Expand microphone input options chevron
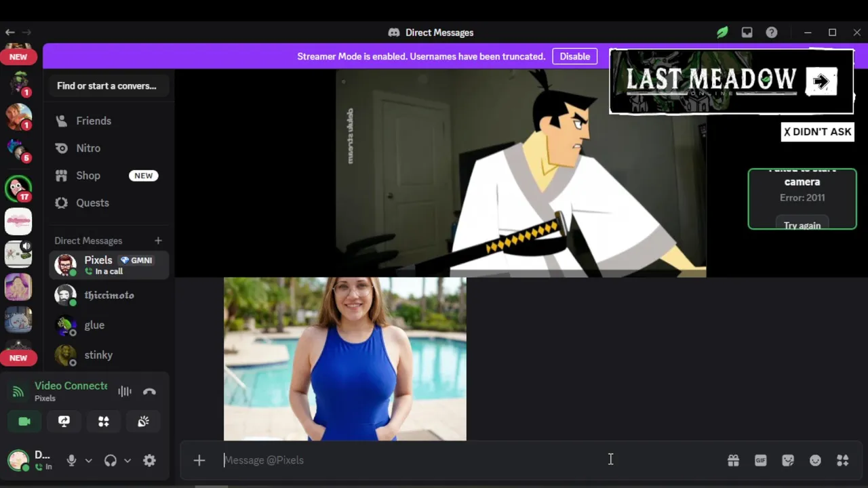 [88, 460]
